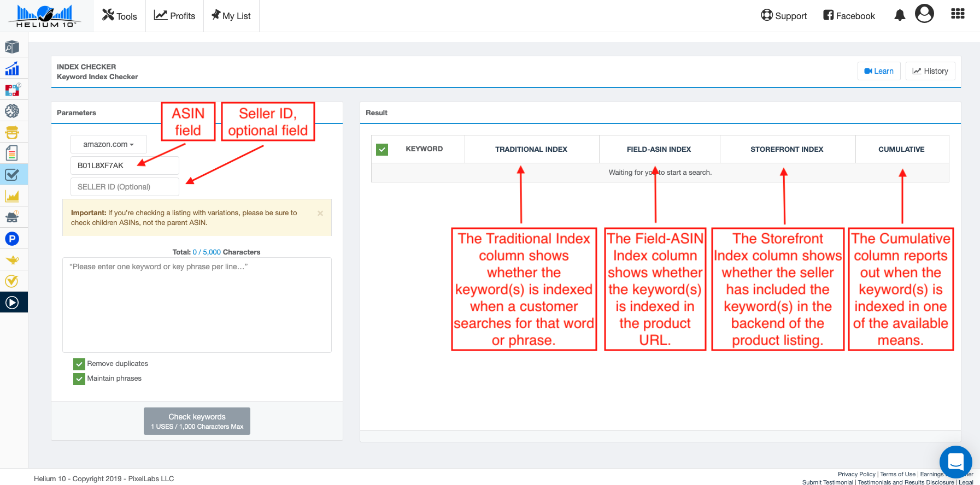Toggle the Maintain phrases checkbox
Viewport: 980px width, 485px height.
(79, 378)
